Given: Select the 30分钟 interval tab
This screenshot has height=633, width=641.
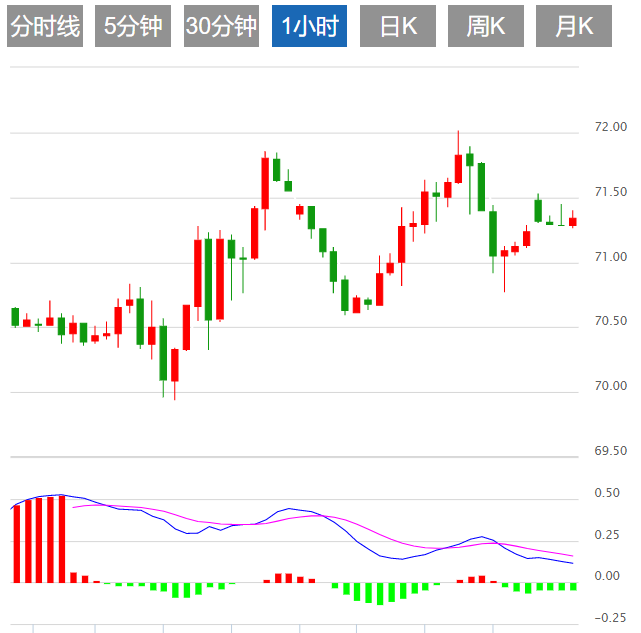Looking at the screenshot, I should click(221, 26).
